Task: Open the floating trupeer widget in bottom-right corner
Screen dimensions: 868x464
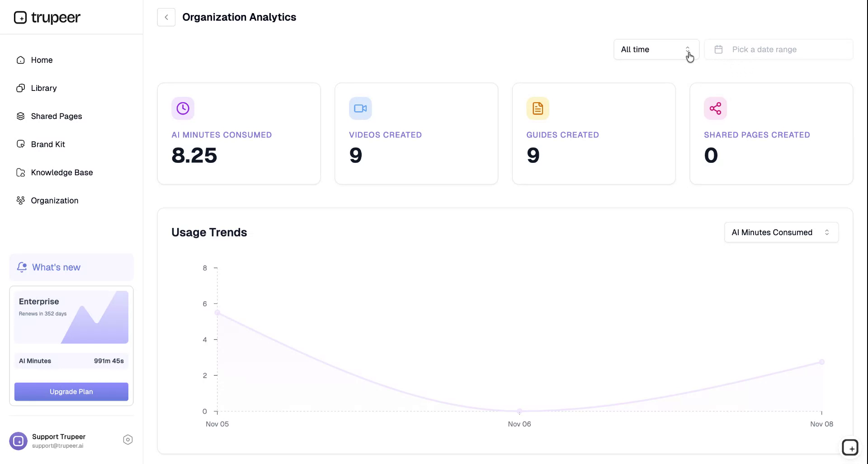Action: click(850, 447)
